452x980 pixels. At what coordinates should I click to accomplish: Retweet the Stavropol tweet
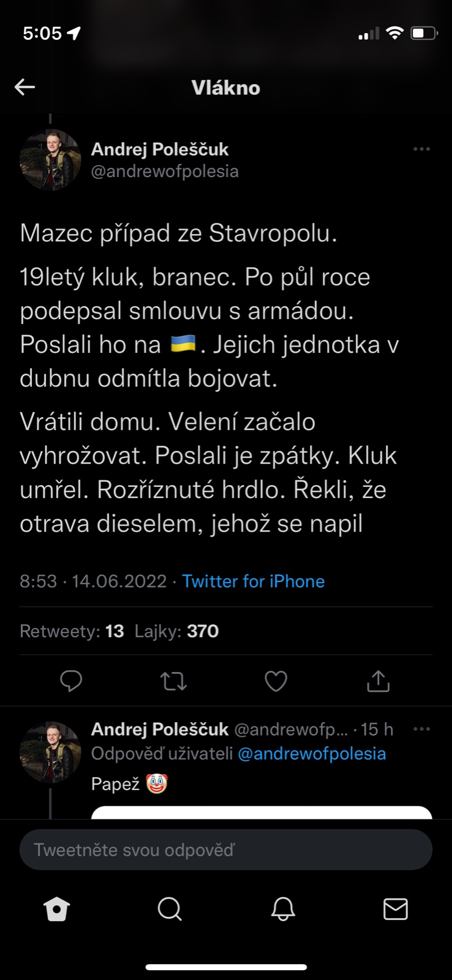pyautogui.click(x=173, y=681)
